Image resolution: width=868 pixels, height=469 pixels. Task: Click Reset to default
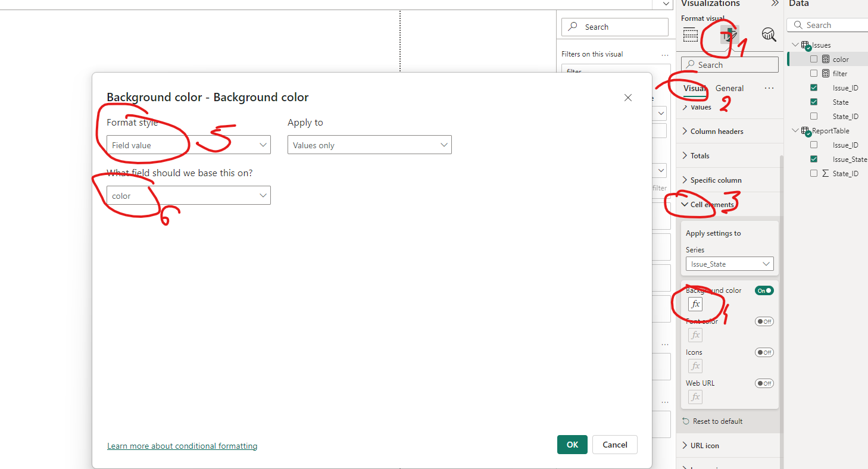point(713,421)
